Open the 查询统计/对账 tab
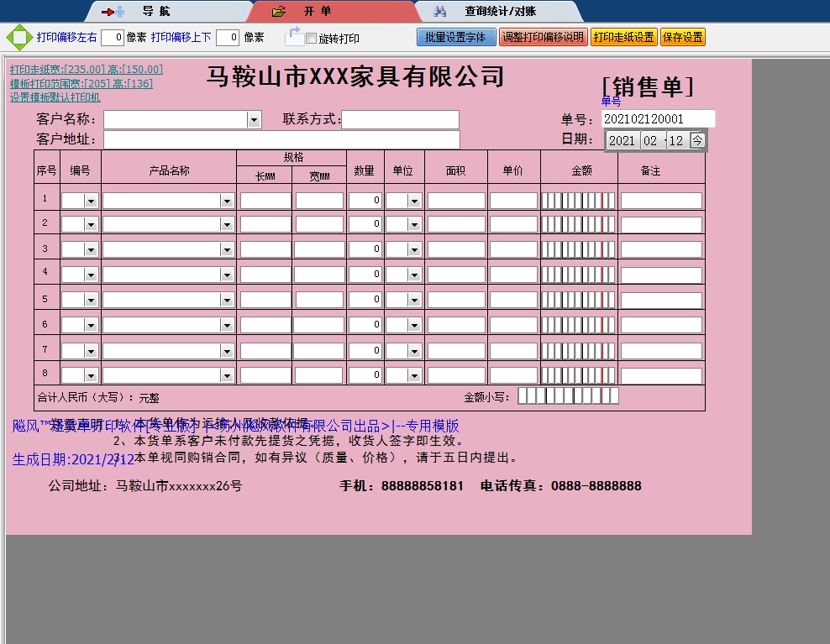Screen dimensions: 830x644 pyautogui.click(x=500, y=12)
